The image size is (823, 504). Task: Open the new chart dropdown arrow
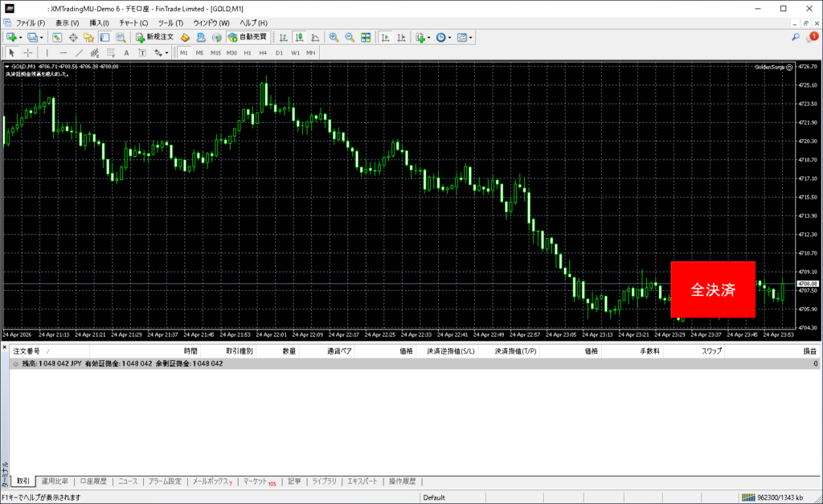19,37
